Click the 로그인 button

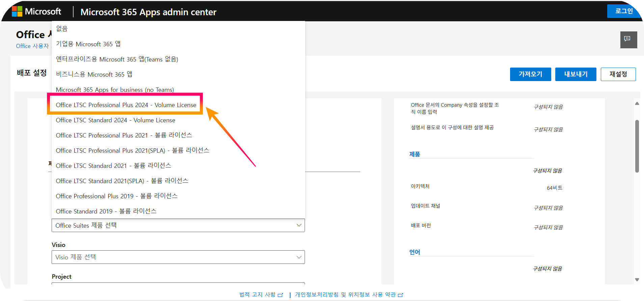[x=624, y=11]
